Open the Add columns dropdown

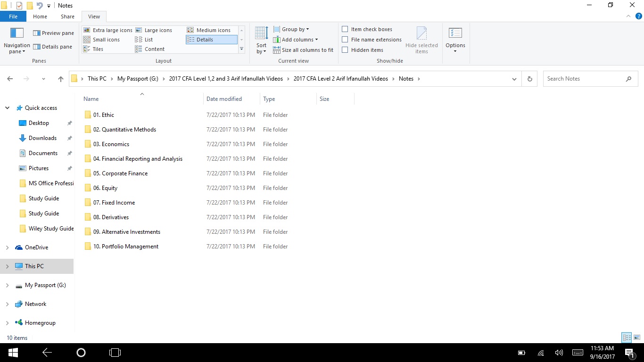[x=296, y=40]
